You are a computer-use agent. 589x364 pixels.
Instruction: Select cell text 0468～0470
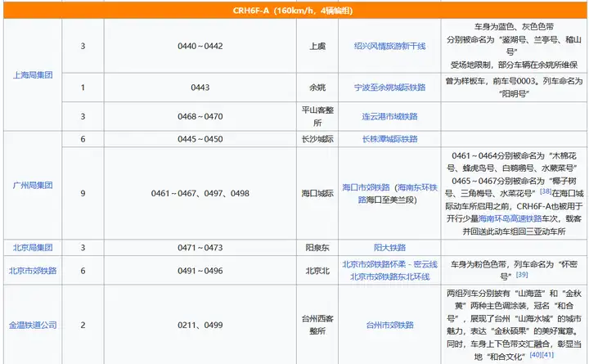click(200, 116)
